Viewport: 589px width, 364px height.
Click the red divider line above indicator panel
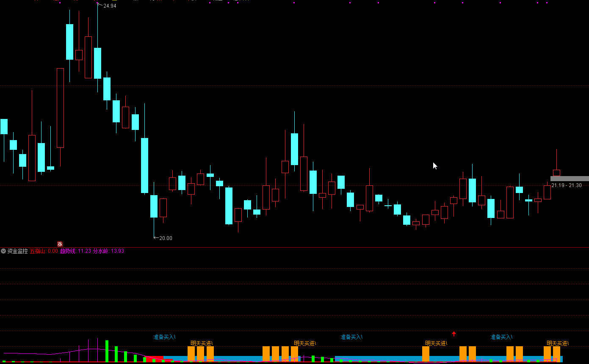tap(294, 247)
